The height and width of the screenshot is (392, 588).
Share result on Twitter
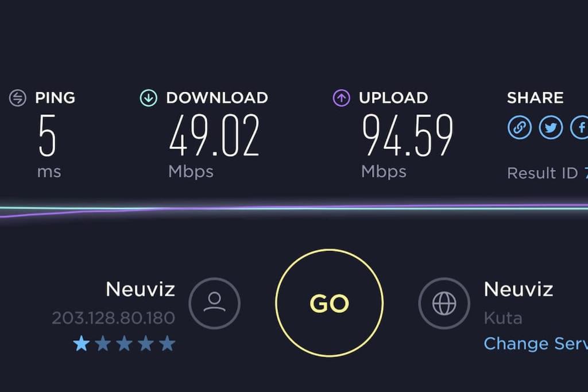(x=551, y=127)
